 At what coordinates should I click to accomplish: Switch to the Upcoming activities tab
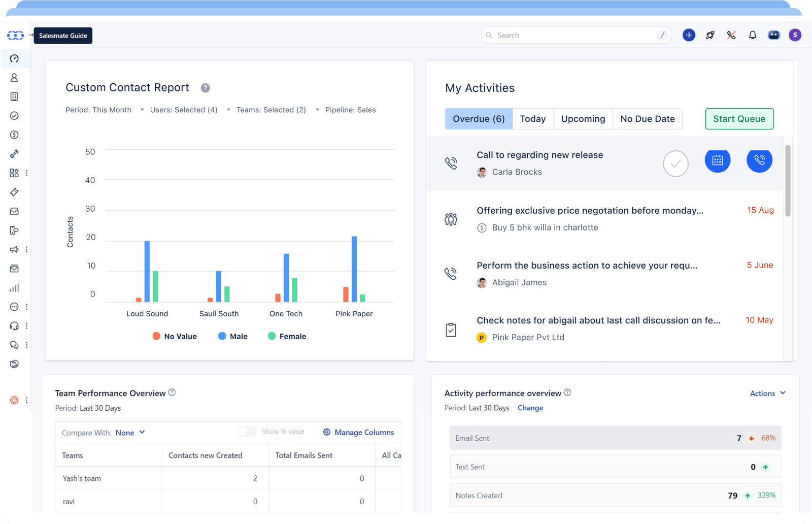pos(583,119)
